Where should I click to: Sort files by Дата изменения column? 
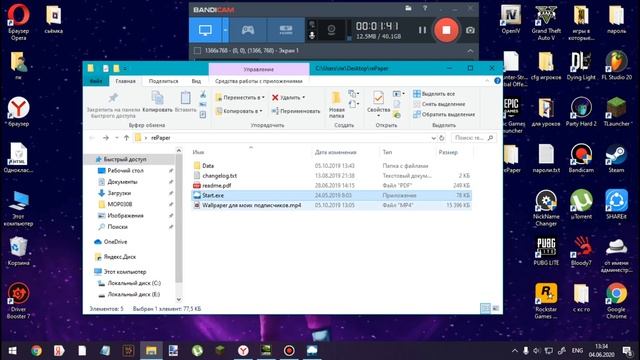click(336, 152)
